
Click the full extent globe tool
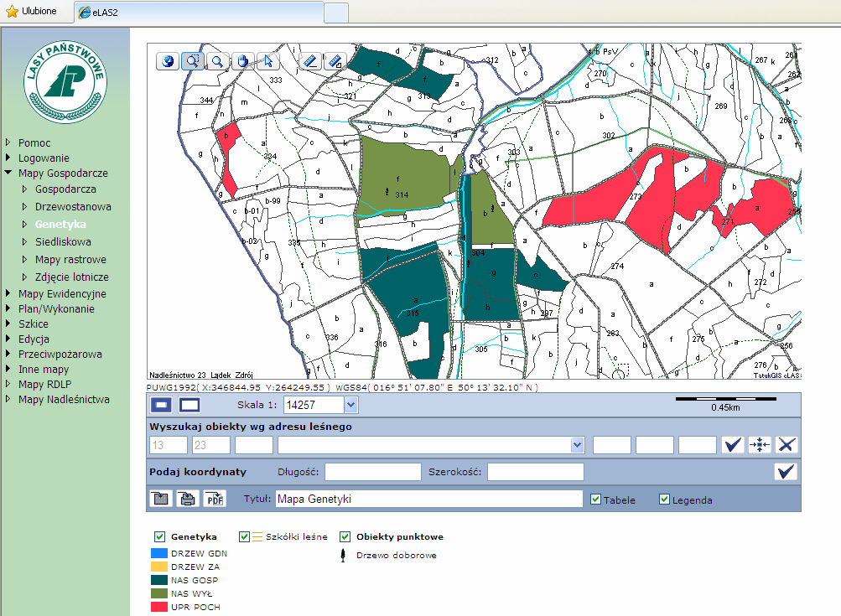(168, 61)
